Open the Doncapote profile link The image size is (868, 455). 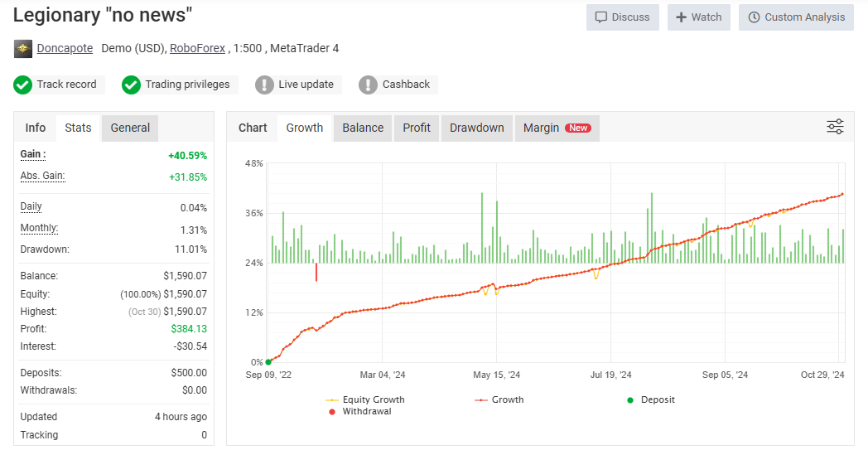(x=65, y=48)
